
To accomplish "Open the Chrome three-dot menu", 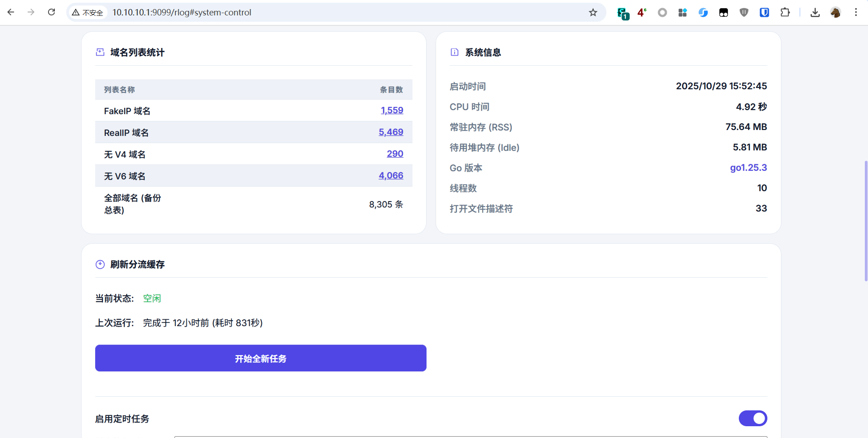I will pyautogui.click(x=856, y=12).
